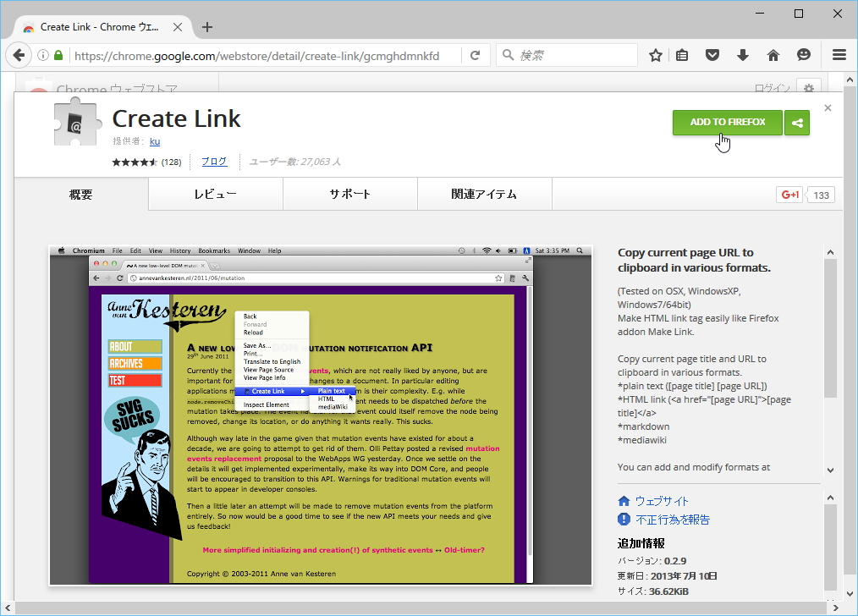Open Firefox Hello smiley icon
The height and width of the screenshot is (616, 858).
click(x=802, y=54)
